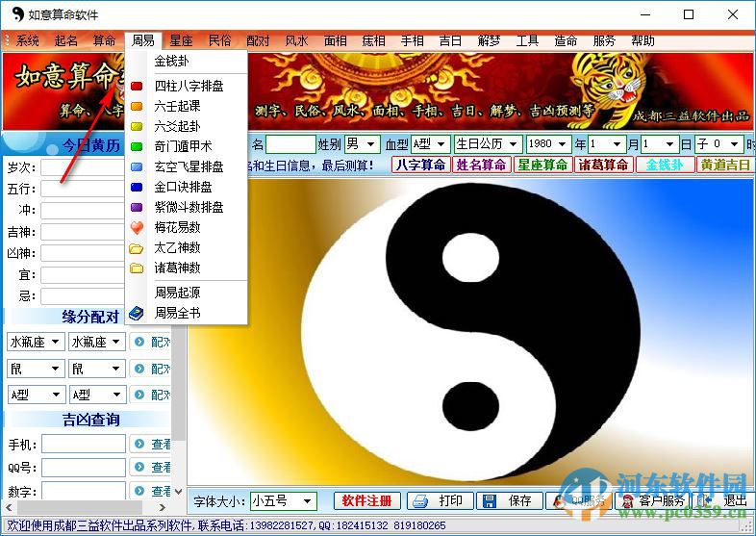Select 周易起源 menu entry
756x536 pixels.
(x=177, y=293)
